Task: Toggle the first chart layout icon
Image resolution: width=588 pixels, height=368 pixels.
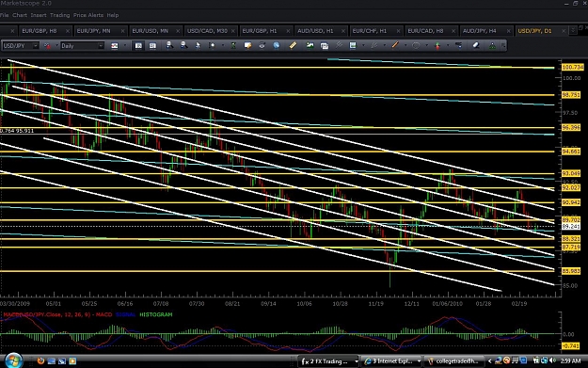Action: click(138, 46)
